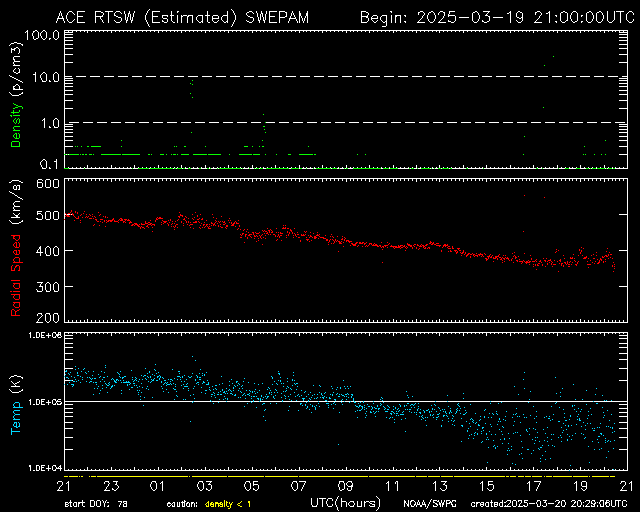Click the '600' speed tick label
This screenshot has width=640, height=512.
click(48, 183)
